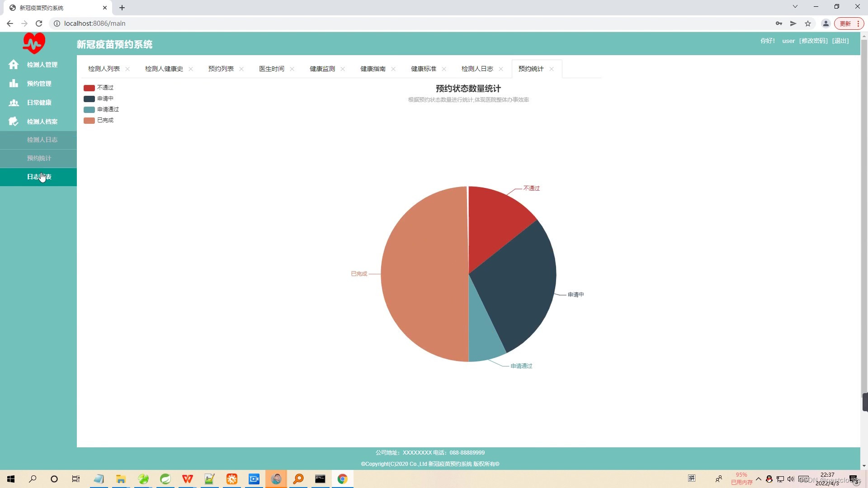
Task: Close the 检测人列表 tab with its X
Action: click(127, 69)
